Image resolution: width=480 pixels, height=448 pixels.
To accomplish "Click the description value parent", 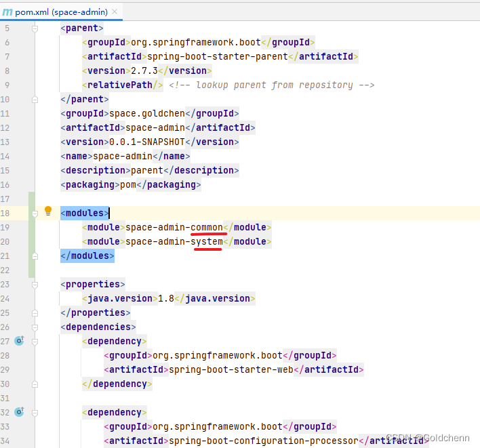I will 147,170.
